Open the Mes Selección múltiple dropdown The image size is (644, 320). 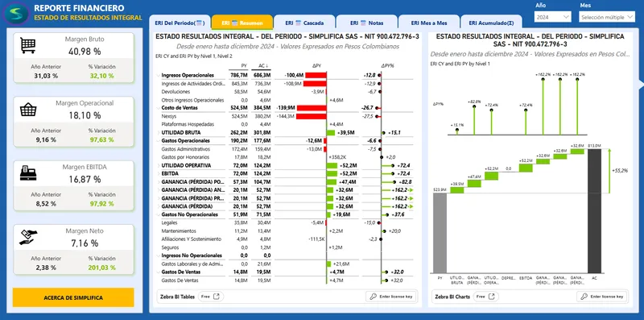tap(608, 17)
